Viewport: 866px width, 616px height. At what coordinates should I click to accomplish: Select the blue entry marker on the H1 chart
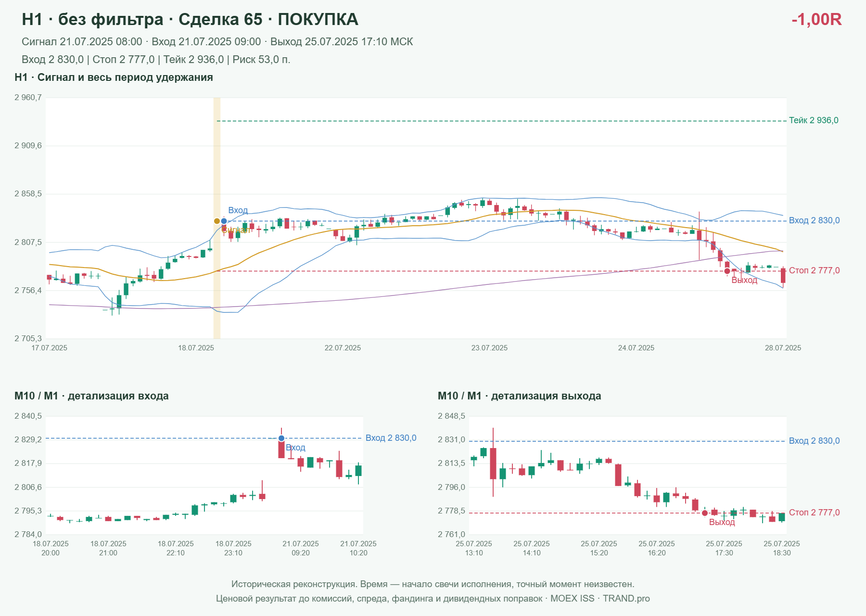[x=224, y=221]
